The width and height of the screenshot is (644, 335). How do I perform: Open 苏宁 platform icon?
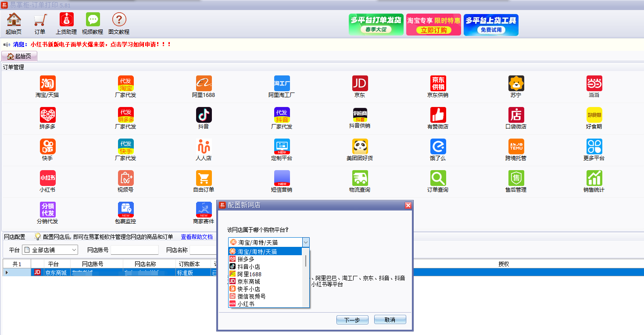coord(516,83)
